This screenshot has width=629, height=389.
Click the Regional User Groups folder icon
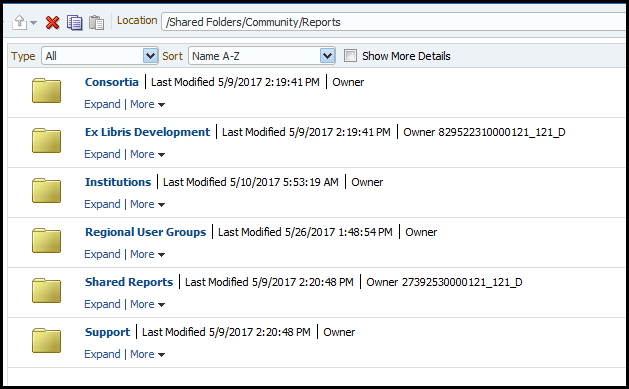(47, 241)
